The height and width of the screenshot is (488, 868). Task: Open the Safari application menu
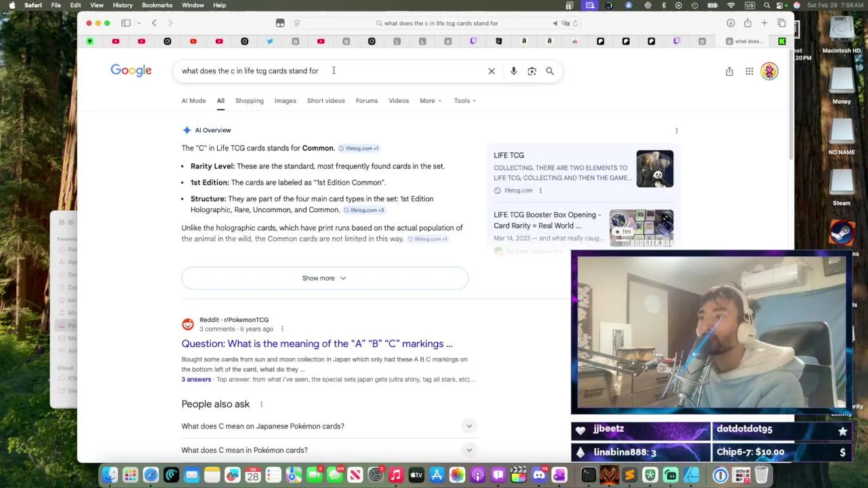pos(33,5)
